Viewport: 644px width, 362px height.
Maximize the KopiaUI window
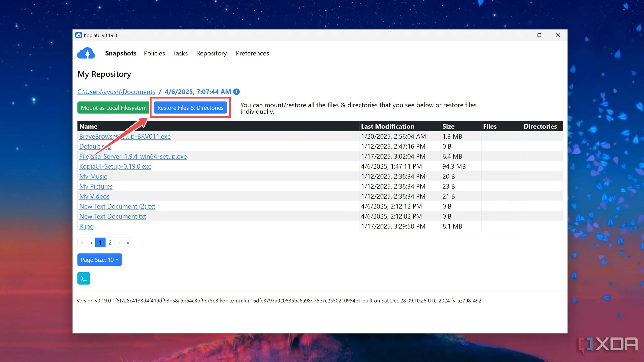click(539, 35)
